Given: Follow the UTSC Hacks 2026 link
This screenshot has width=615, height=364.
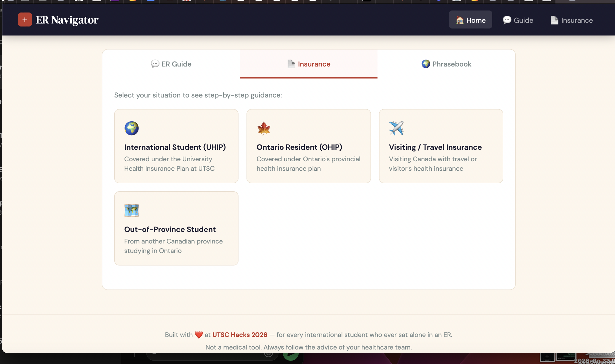Looking at the screenshot, I should click(x=239, y=335).
